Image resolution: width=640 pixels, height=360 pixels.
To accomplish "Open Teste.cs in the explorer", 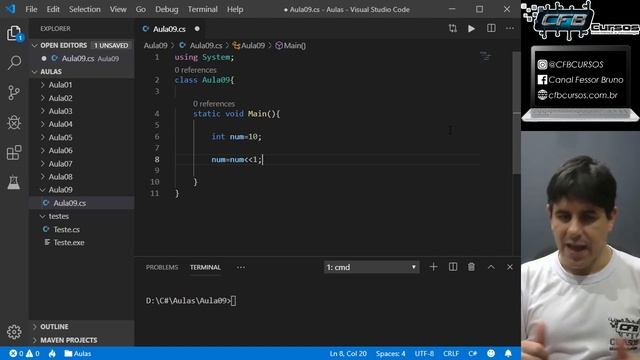I will [x=82, y=229].
